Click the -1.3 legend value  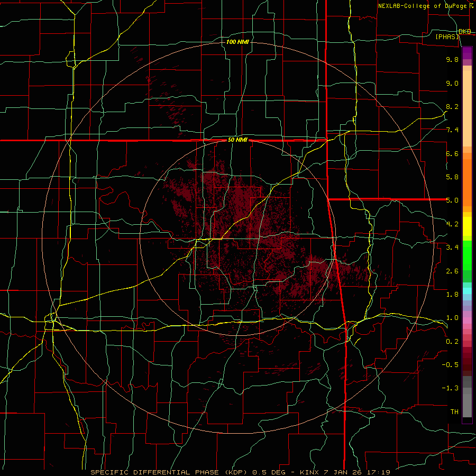pos(450,388)
